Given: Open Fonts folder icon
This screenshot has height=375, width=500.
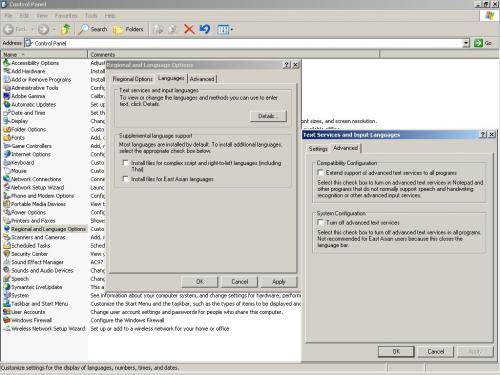Looking at the screenshot, I should point(7,138).
